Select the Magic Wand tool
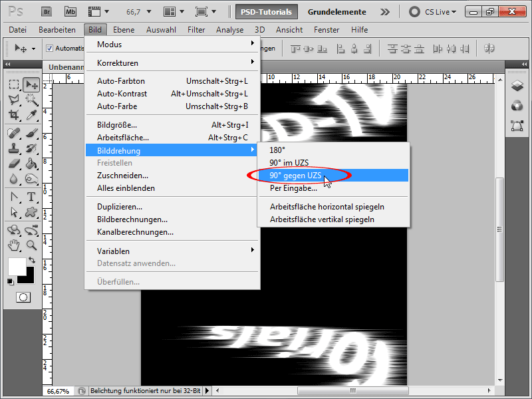 31,99
